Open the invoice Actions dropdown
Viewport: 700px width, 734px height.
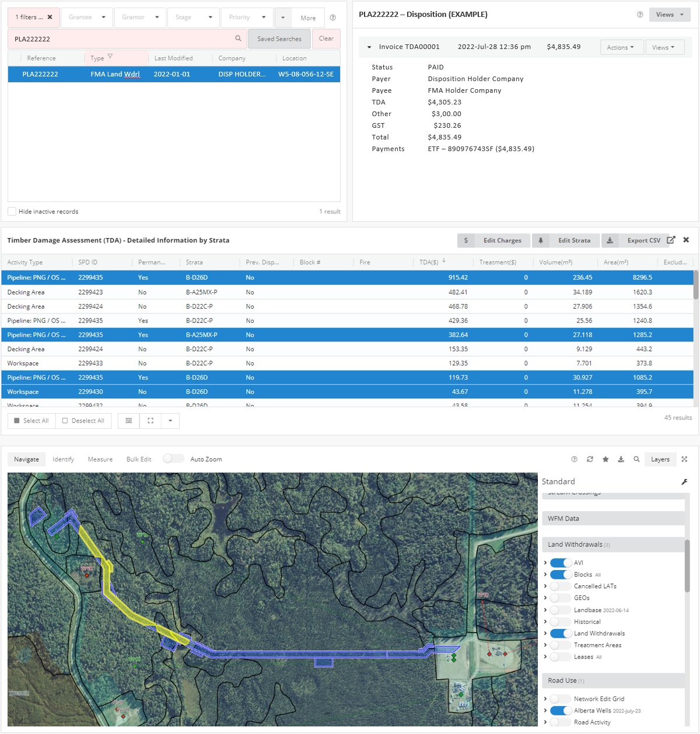click(621, 47)
